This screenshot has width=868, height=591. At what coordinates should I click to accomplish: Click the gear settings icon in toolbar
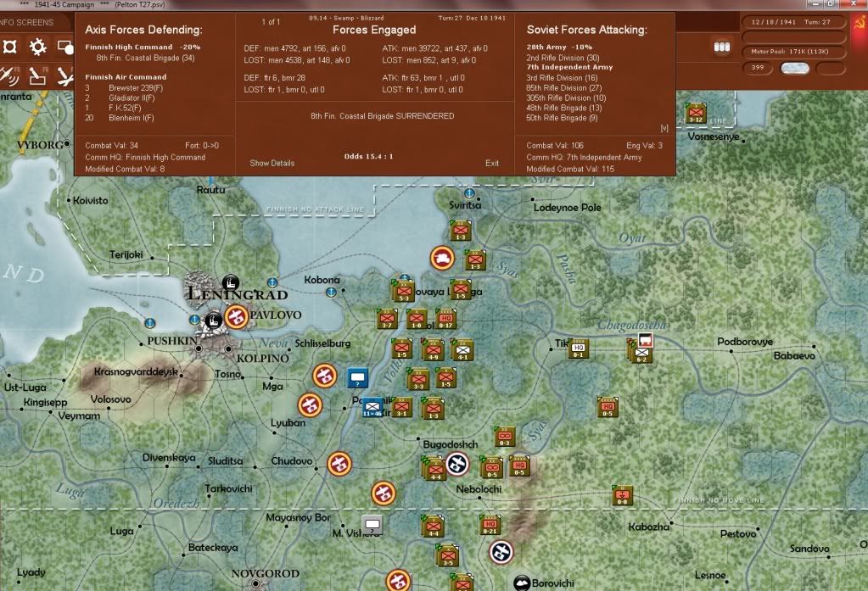click(x=37, y=47)
